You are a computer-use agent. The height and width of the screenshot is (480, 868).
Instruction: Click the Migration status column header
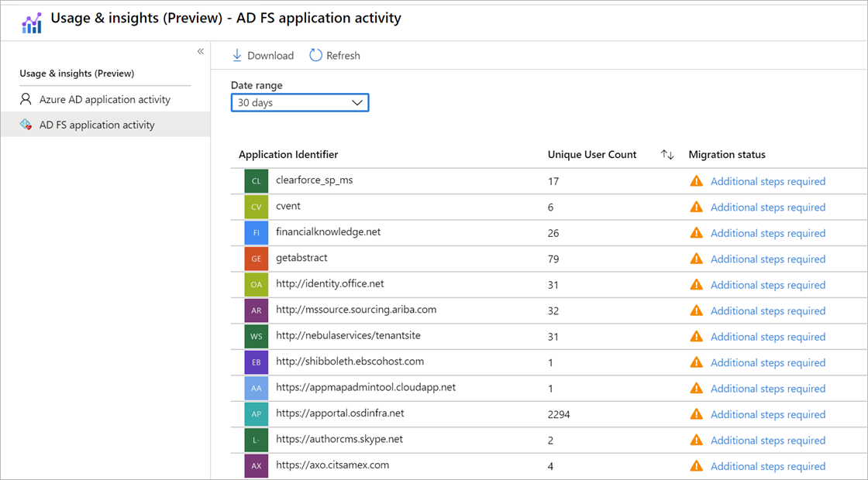(x=727, y=155)
